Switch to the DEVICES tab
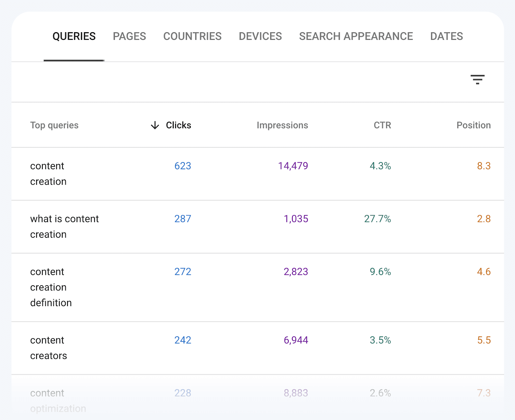515x420 pixels. 260,36
